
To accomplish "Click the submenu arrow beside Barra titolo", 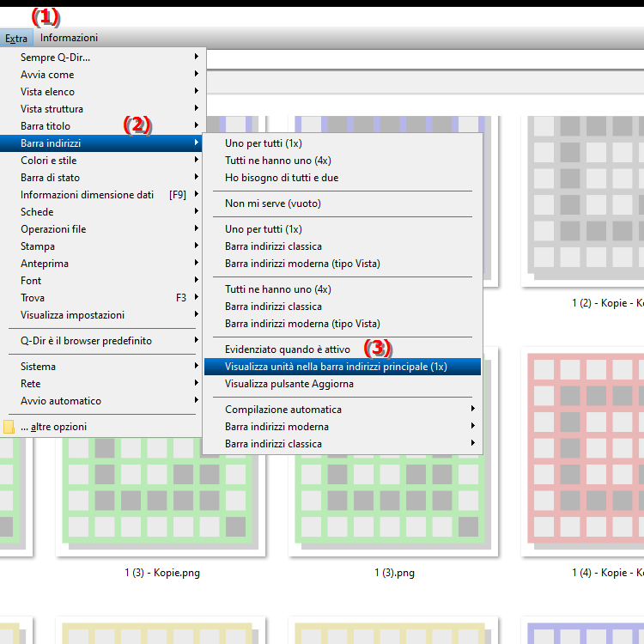I will (x=197, y=125).
